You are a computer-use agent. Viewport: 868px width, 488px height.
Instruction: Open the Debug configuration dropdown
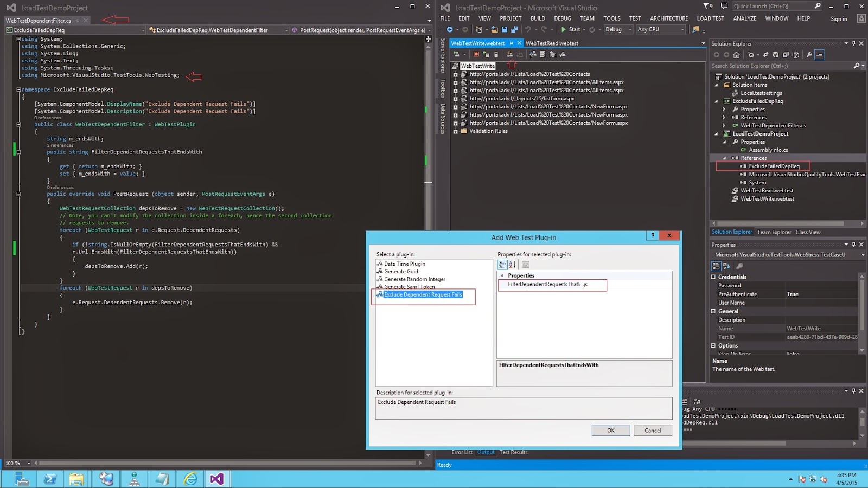pyautogui.click(x=618, y=29)
